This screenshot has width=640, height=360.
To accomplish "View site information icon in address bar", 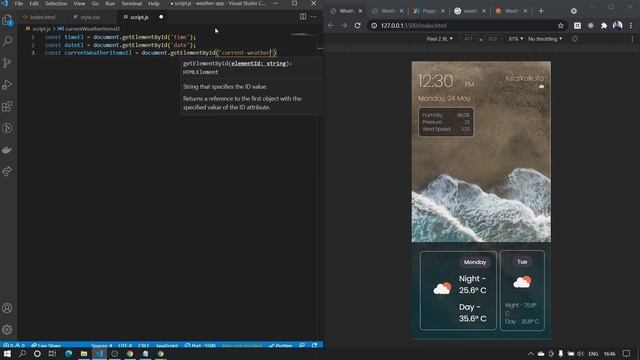I will (x=374, y=25).
